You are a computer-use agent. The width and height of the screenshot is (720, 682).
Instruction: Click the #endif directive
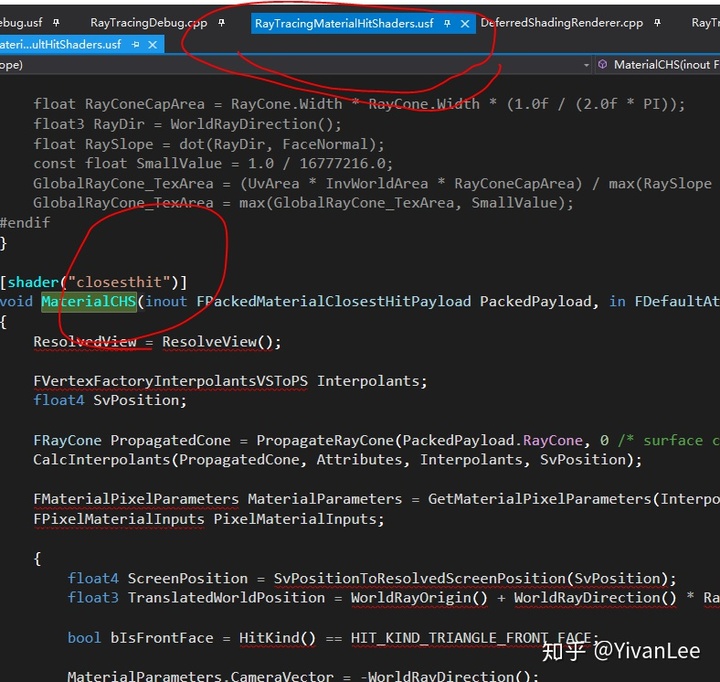25,223
